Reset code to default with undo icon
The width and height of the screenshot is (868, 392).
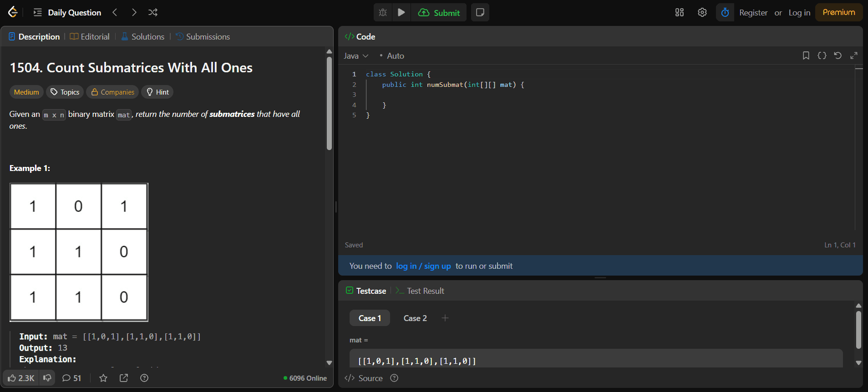click(838, 55)
